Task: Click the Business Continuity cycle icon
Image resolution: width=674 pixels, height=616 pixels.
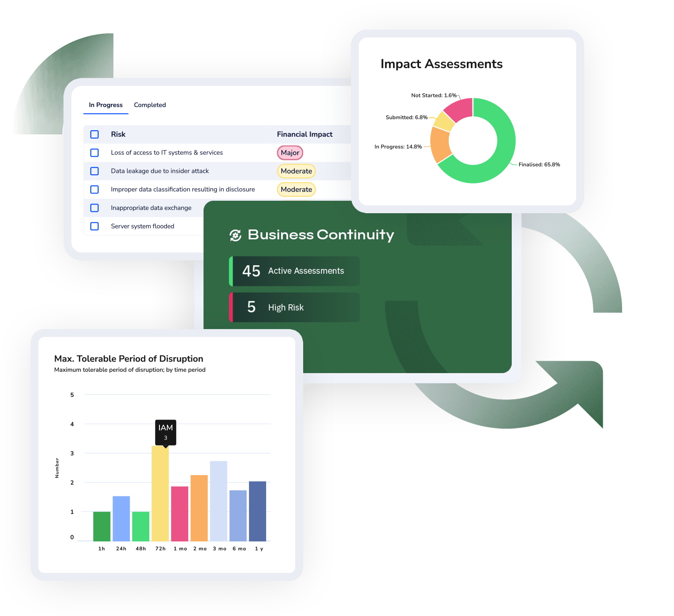Action: pyautogui.click(x=235, y=235)
